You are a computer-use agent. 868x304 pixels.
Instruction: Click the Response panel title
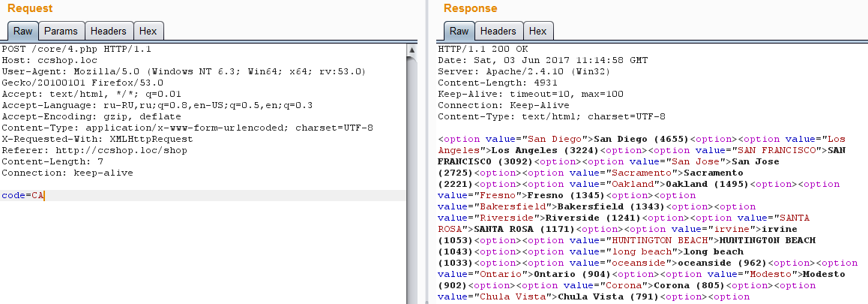[x=471, y=8]
